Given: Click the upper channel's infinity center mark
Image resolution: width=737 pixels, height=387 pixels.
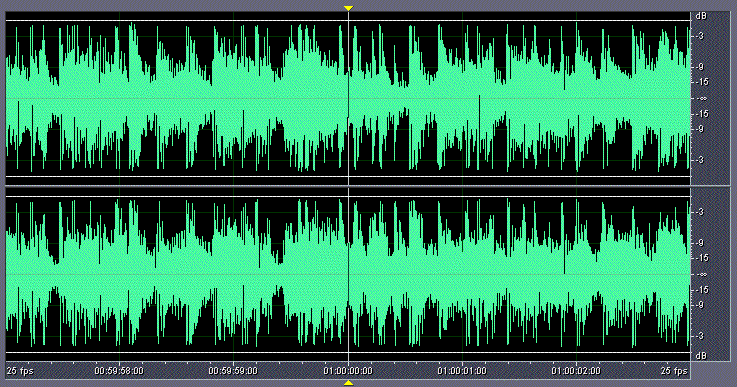Looking at the screenshot, I should [702, 98].
